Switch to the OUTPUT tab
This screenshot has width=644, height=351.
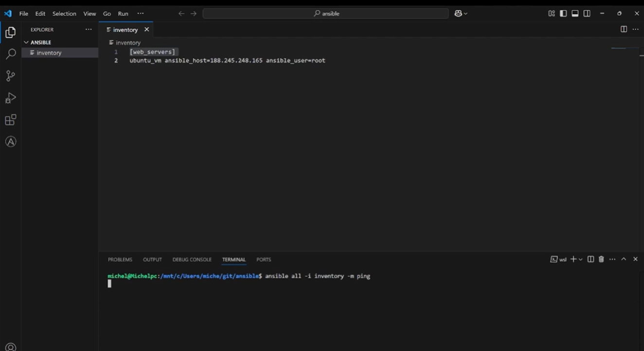[x=152, y=259]
